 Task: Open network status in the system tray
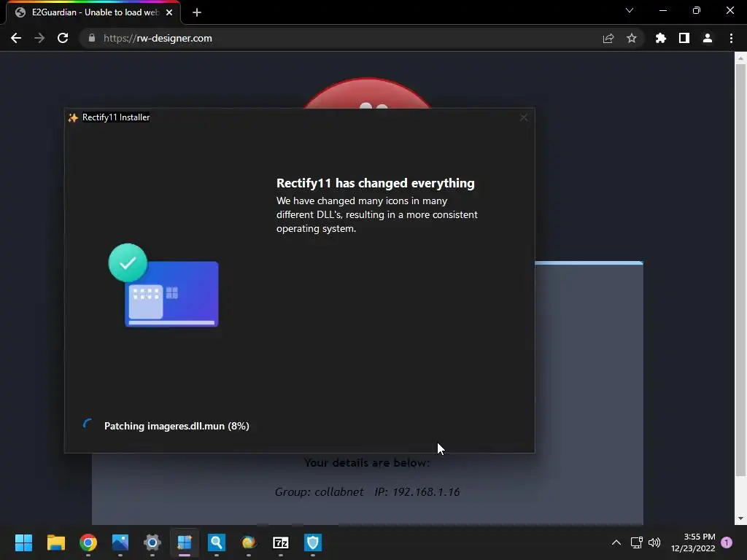636,542
